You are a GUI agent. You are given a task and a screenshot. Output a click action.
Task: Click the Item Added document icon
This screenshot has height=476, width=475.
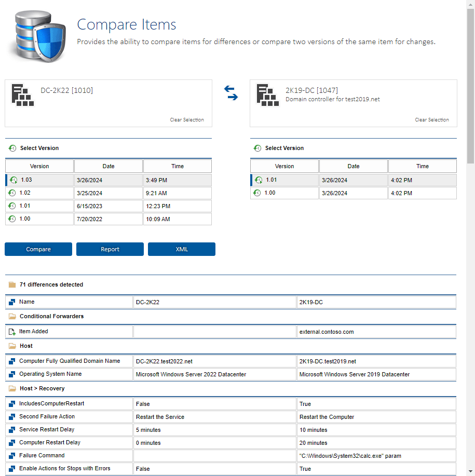tap(12, 332)
